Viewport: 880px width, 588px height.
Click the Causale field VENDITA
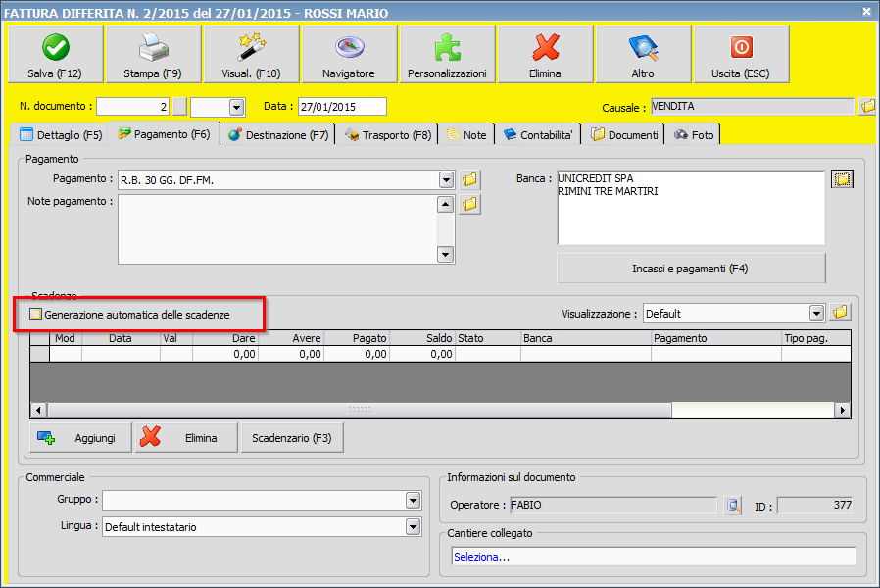[753, 106]
